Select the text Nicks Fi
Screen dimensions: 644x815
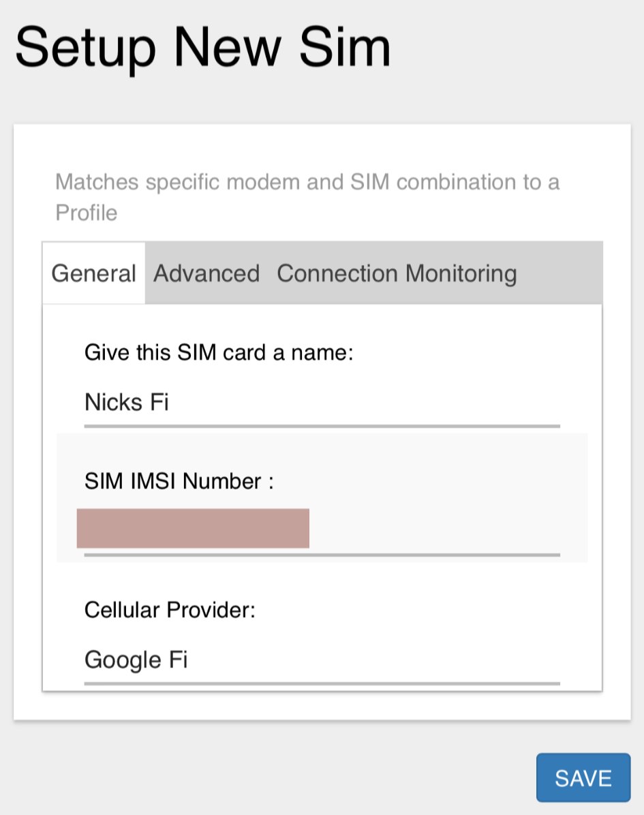127,403
